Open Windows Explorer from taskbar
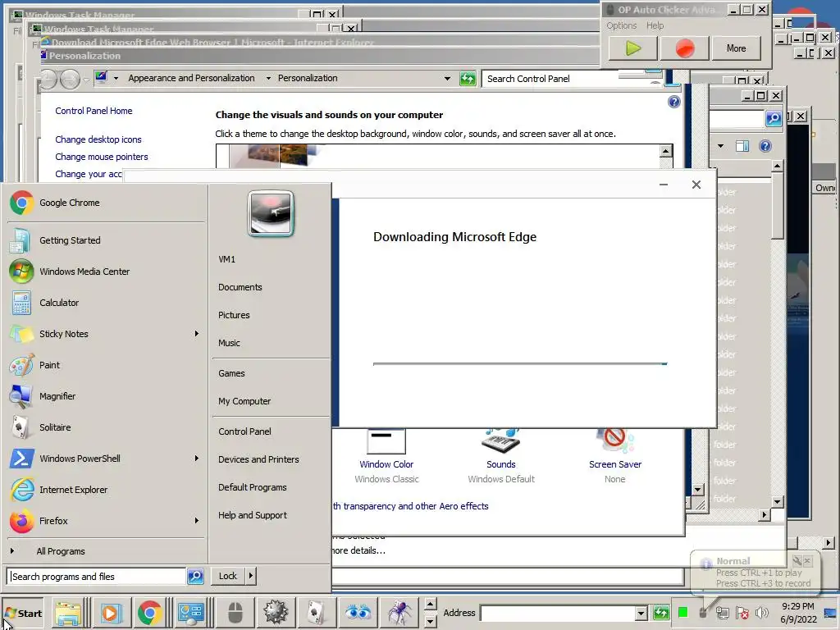840x630 pixels. point(69,613)
